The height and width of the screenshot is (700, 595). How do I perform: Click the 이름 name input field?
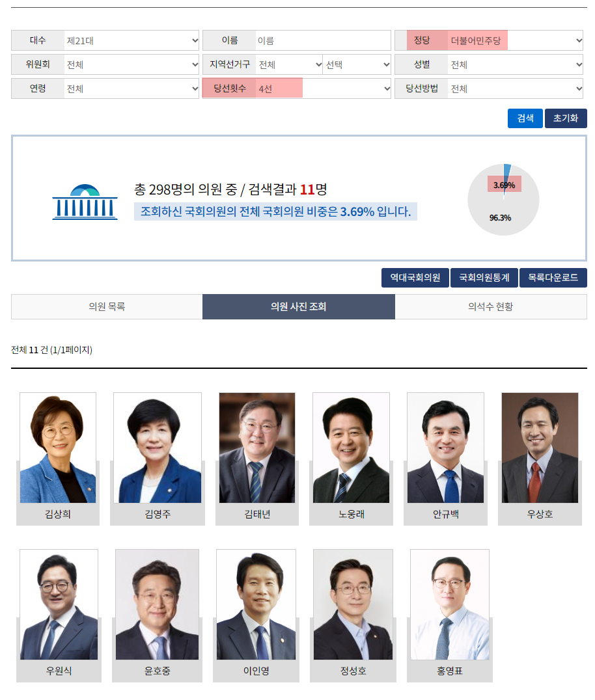pyautogui.click(x=323, y=40)
